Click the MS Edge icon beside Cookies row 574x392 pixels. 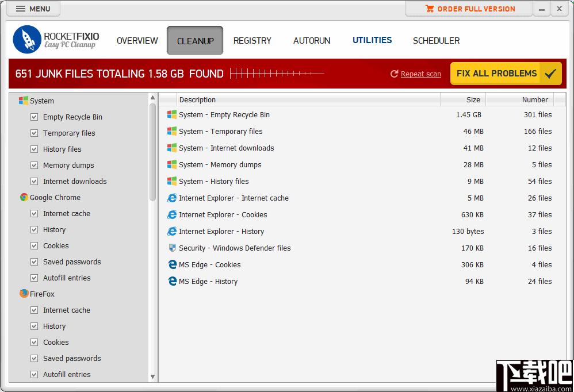point(172,264)
